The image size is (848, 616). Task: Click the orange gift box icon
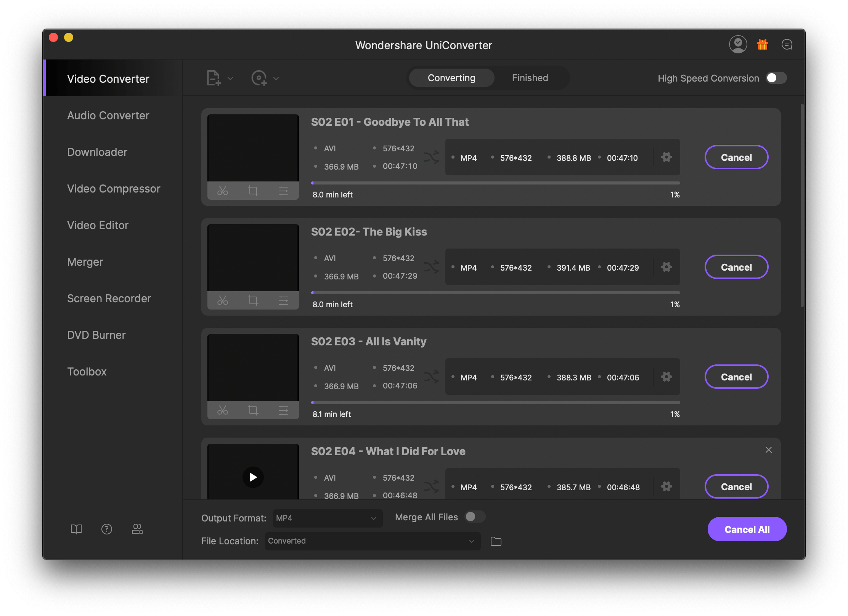[x=762, y=45]
